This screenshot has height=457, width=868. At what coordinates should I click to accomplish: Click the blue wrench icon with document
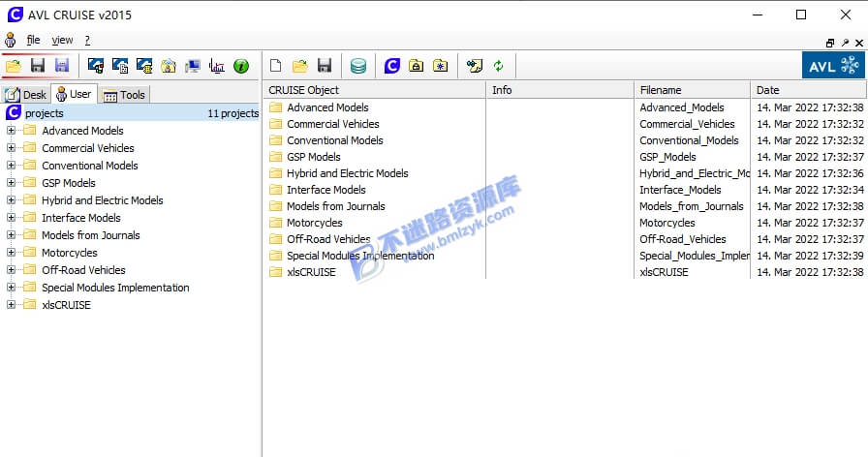(120, 66)
